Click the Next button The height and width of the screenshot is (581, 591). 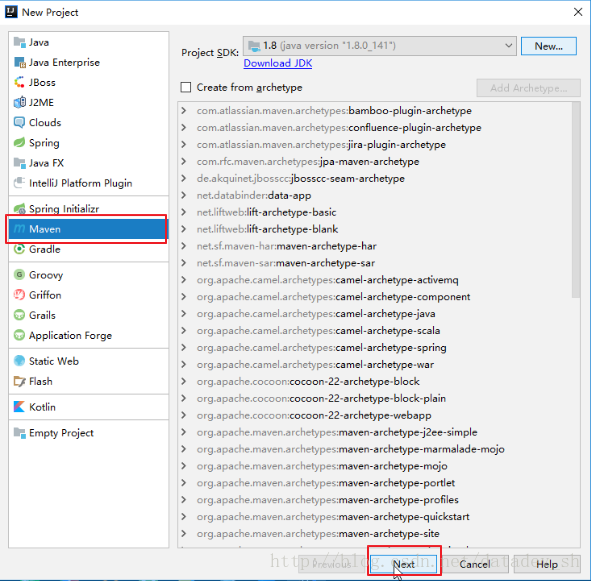(404, 564)
